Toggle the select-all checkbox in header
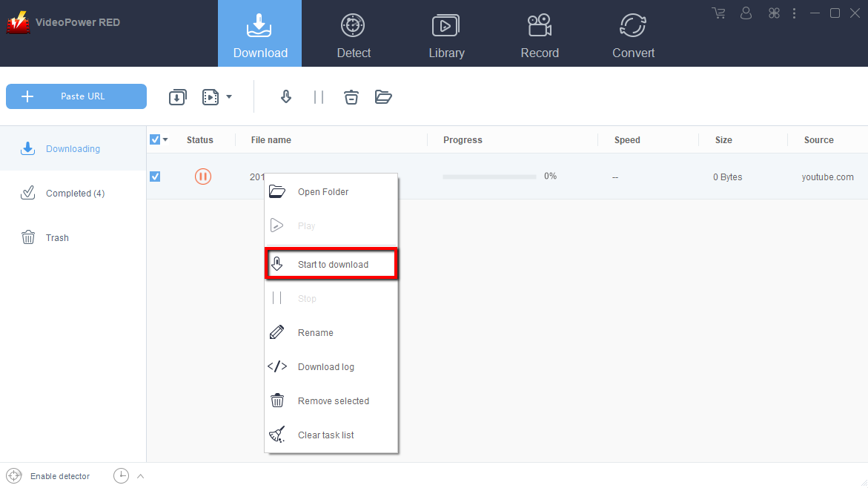 (155, 139)
